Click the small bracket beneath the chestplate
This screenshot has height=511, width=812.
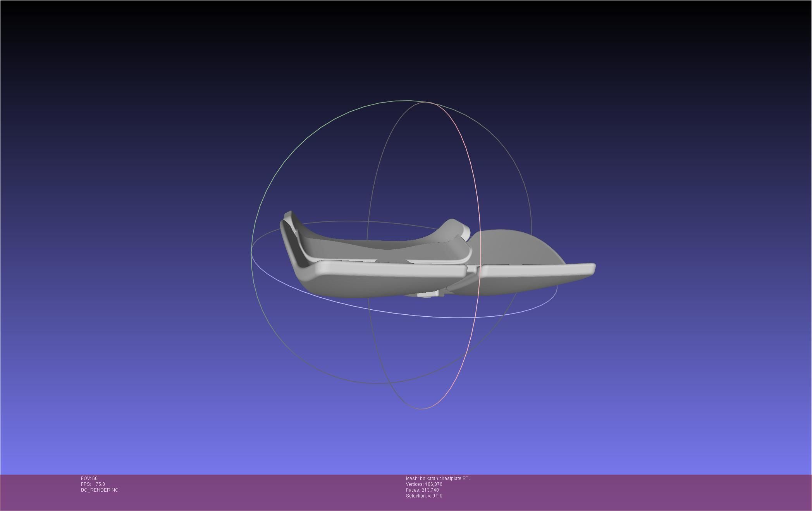(x=428, y=294)
